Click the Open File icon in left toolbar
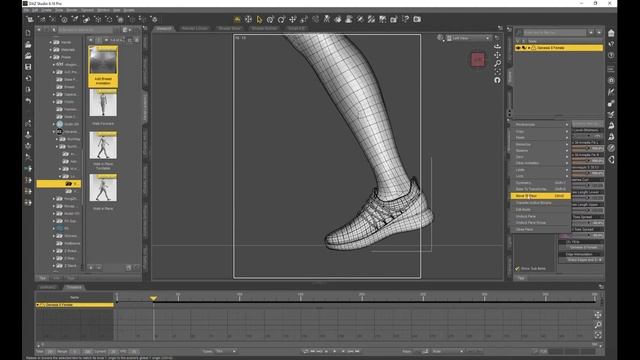The width and height of the screenshot is (640, 360). [28, 44]
